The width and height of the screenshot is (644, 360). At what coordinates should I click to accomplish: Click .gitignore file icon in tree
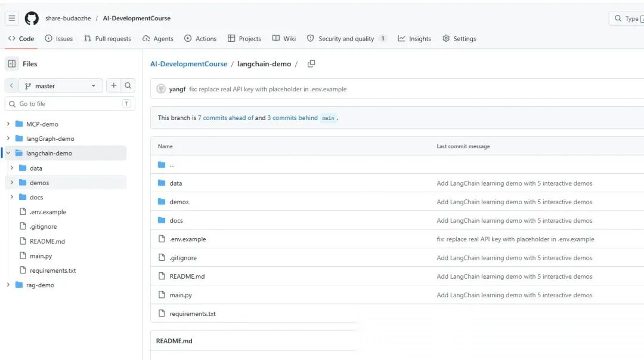click(x=23, y=226)
